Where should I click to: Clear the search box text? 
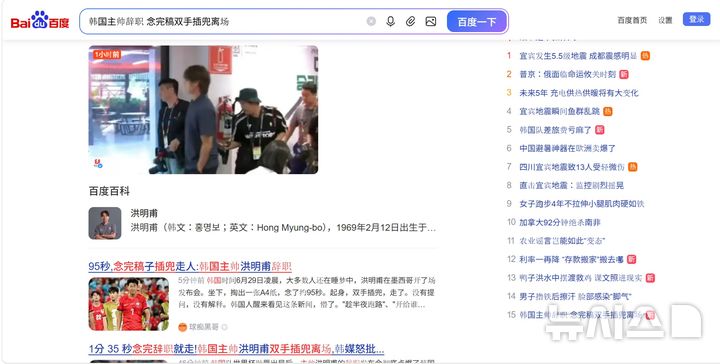(371, 21)
